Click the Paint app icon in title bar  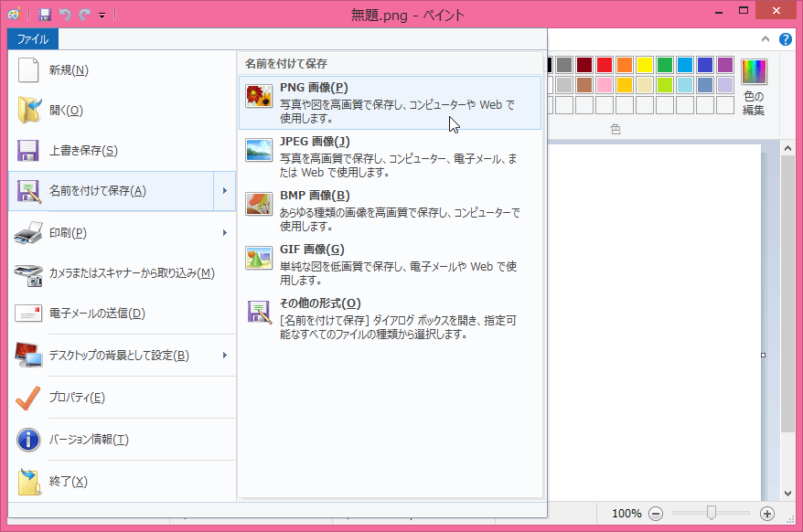click(x=14, y=14)
